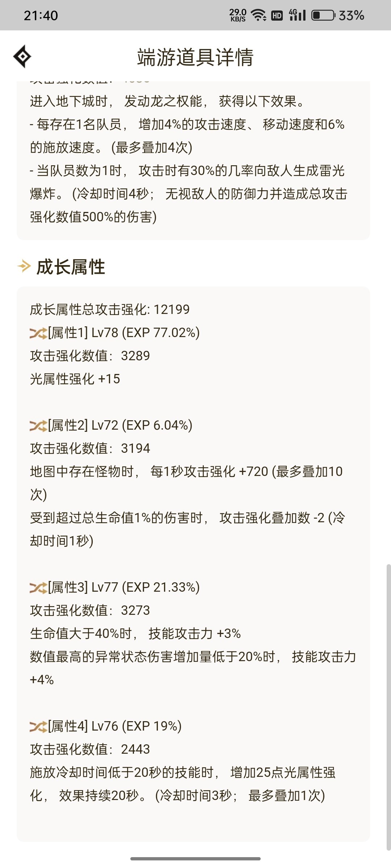This screenshot has width=391, height=868.
Task: Select the 成长属性 section heading
Action: pos(71,267)
